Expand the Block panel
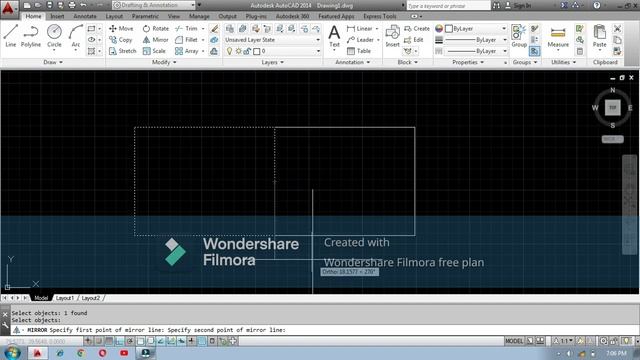This screenshot has height=360, width=640. [408, 62]
